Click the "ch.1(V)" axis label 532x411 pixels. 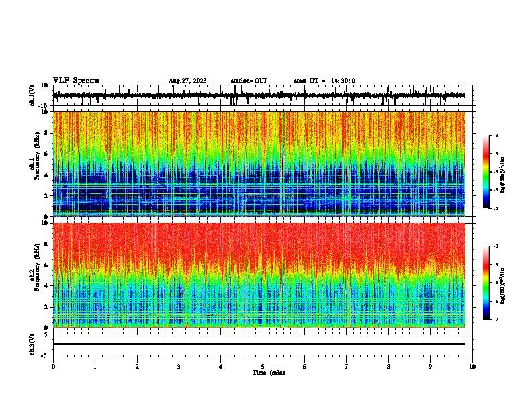(32, 95)
